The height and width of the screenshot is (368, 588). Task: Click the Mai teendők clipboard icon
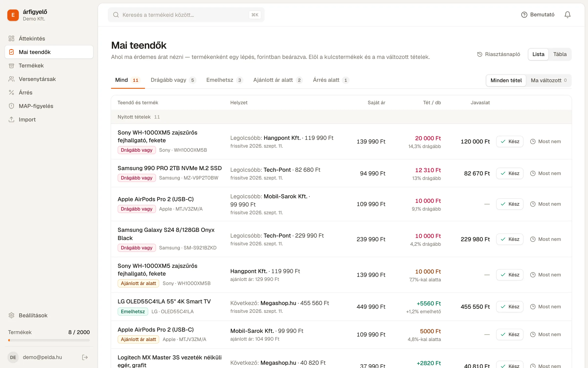(11, 52)
